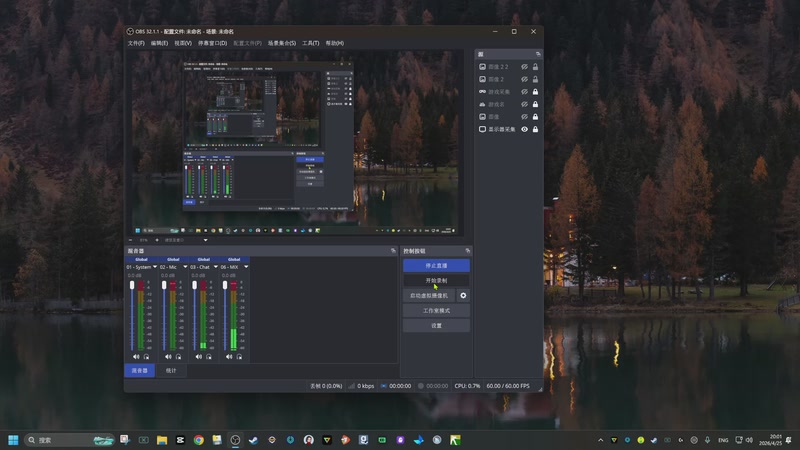The image size is (800, 450).
Task: Select the monitor icon of 显示器采集 source
Action: 482,129
